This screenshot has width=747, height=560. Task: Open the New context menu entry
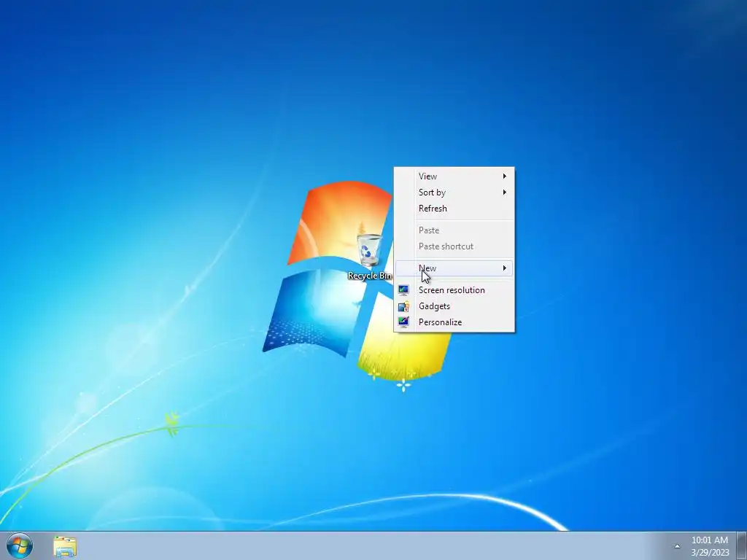tap(454, 268)
